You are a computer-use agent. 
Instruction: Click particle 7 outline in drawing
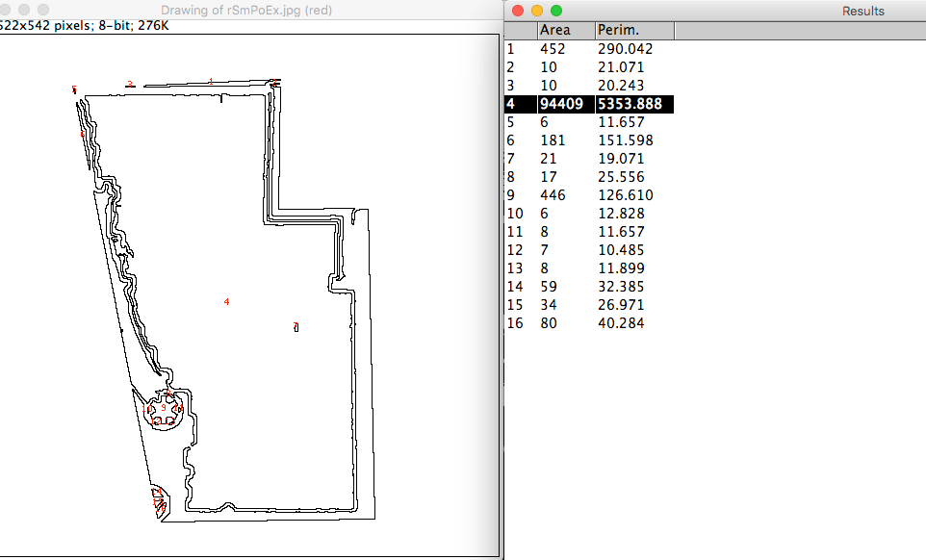coord(296,327)
